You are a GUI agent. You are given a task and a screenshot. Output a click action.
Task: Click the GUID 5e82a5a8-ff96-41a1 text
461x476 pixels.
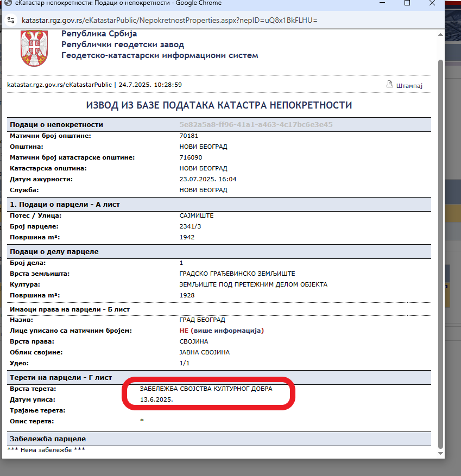[x=256, y=125]
